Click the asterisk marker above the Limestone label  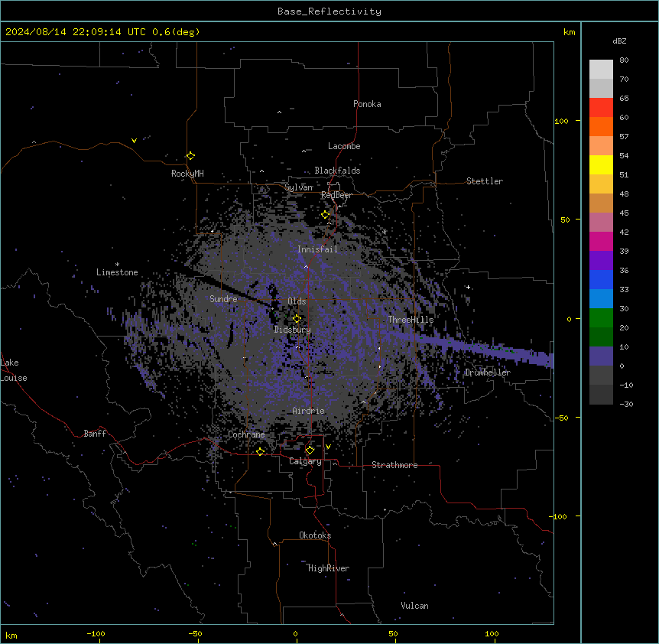pyautogui.click(x=117, y=265)
